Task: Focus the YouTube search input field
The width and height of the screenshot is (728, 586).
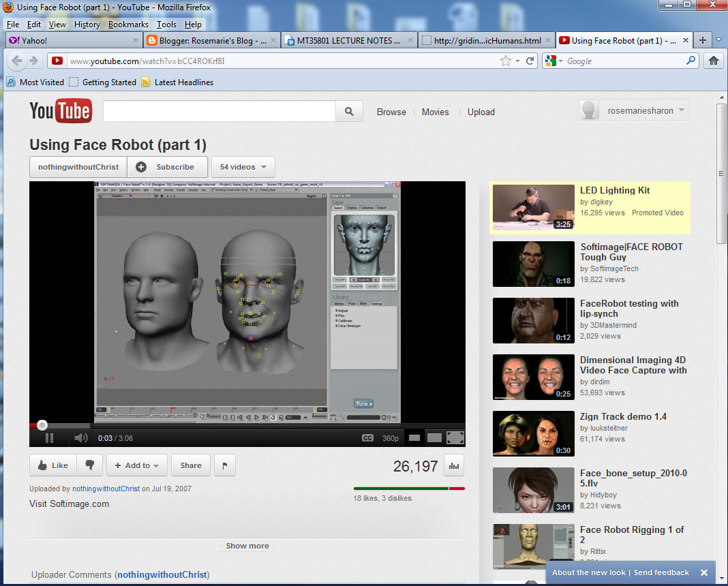Action: (x=219, y=111)
